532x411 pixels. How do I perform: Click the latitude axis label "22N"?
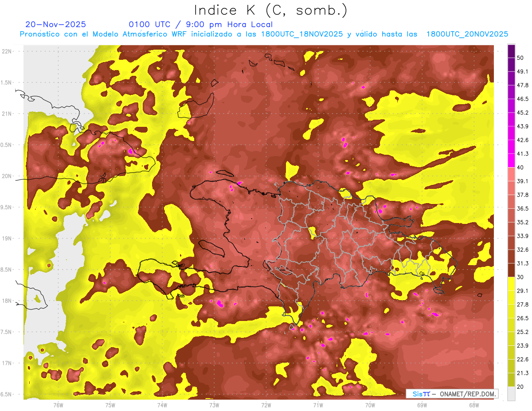(6, 51)
